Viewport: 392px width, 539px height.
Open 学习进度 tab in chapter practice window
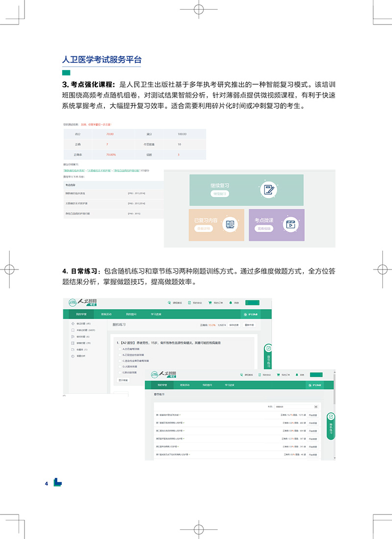point(230,385)
